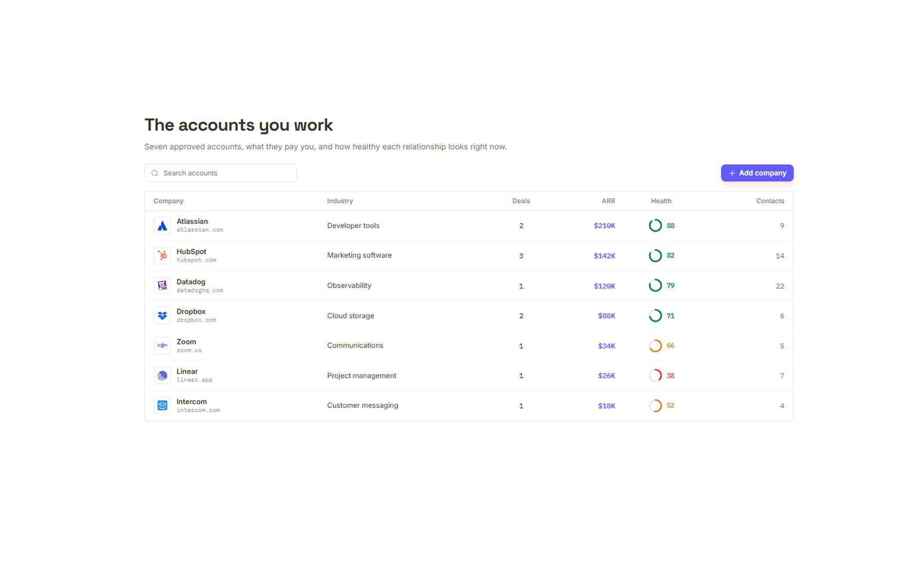
Task: Select the $26K ARR value
Action: coord(606,376)
